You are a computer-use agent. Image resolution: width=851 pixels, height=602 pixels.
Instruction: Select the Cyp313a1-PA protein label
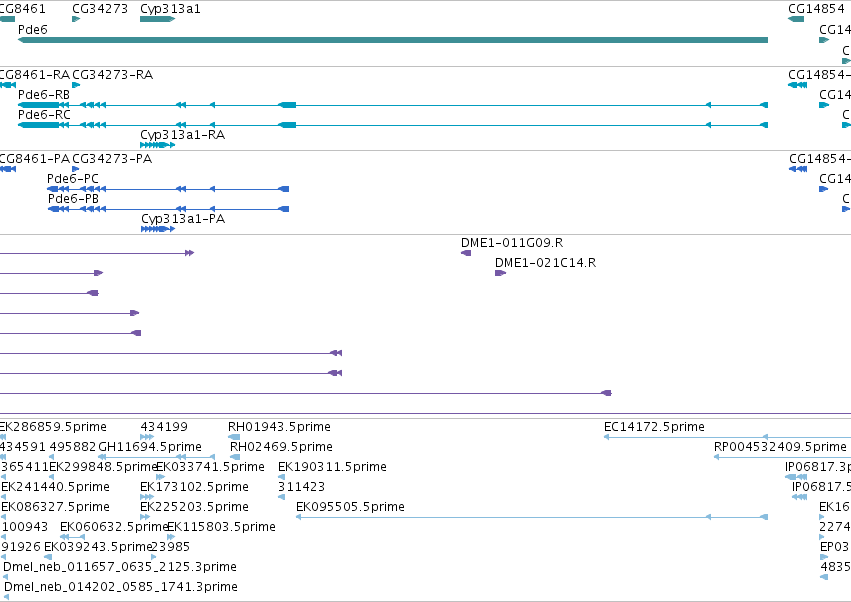183,219
